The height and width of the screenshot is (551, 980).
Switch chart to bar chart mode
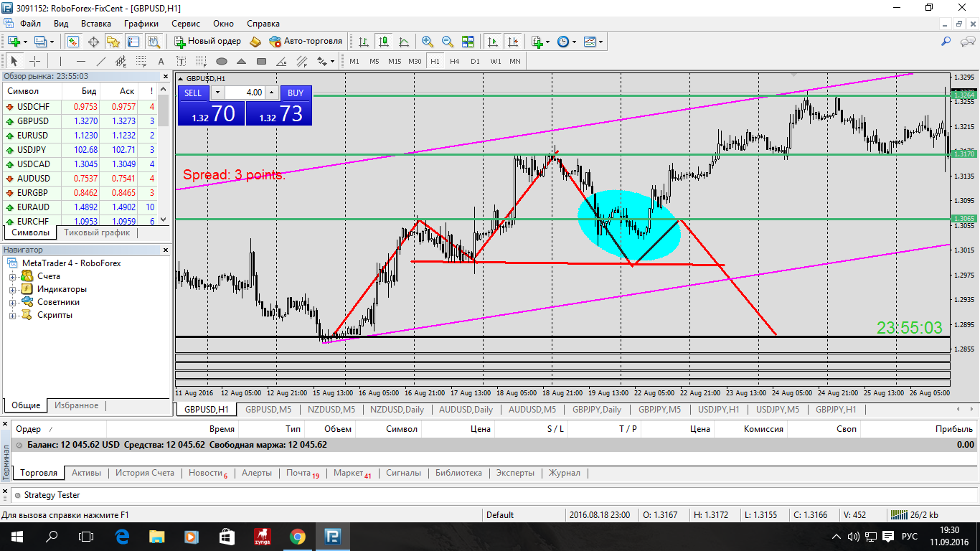364,42
